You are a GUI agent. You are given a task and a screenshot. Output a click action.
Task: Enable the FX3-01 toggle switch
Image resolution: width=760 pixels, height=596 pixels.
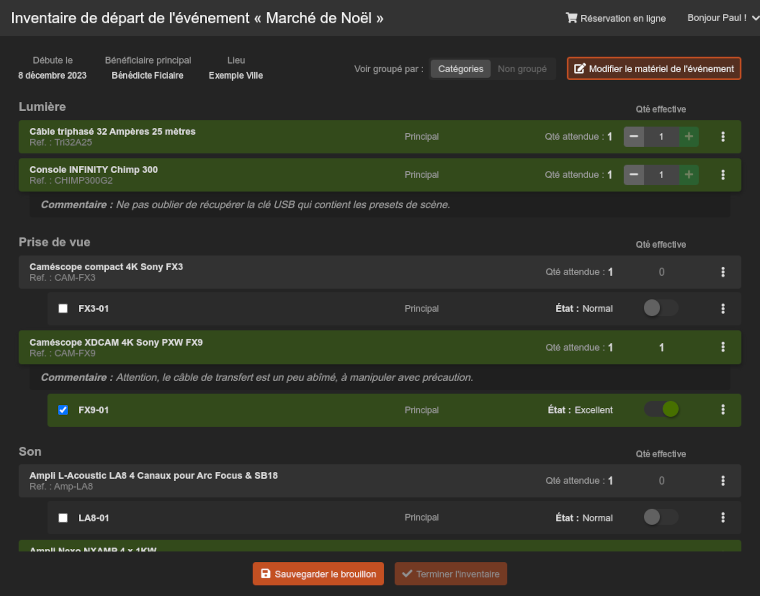point(660,309)
